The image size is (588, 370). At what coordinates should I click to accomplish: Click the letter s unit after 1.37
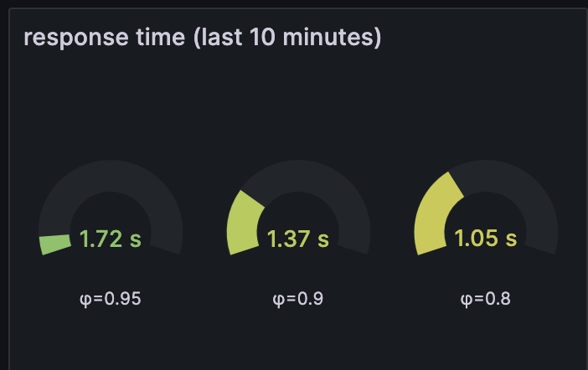(323, 240)
